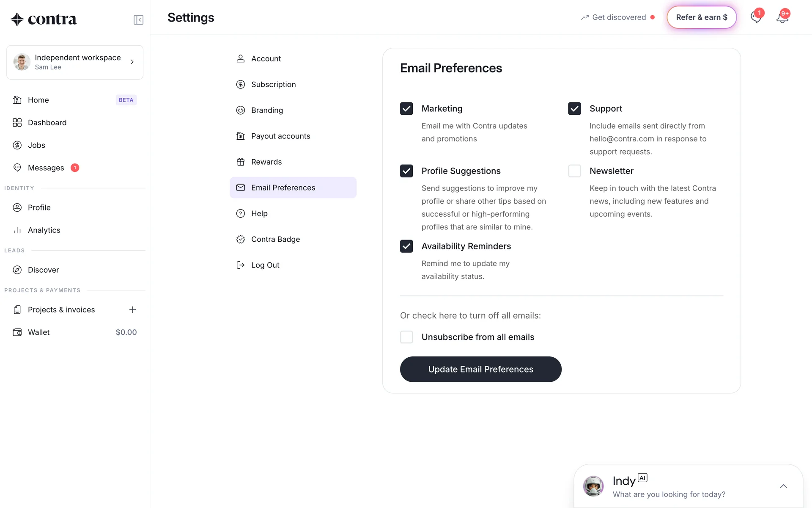
Task: Uncheck the Availability Reminders checkbox
Action: [406, 246]
